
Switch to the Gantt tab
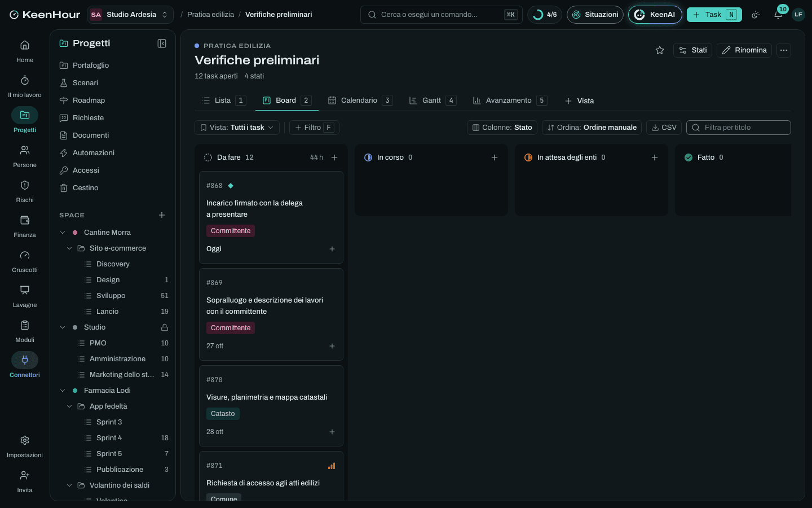point(432,100)
